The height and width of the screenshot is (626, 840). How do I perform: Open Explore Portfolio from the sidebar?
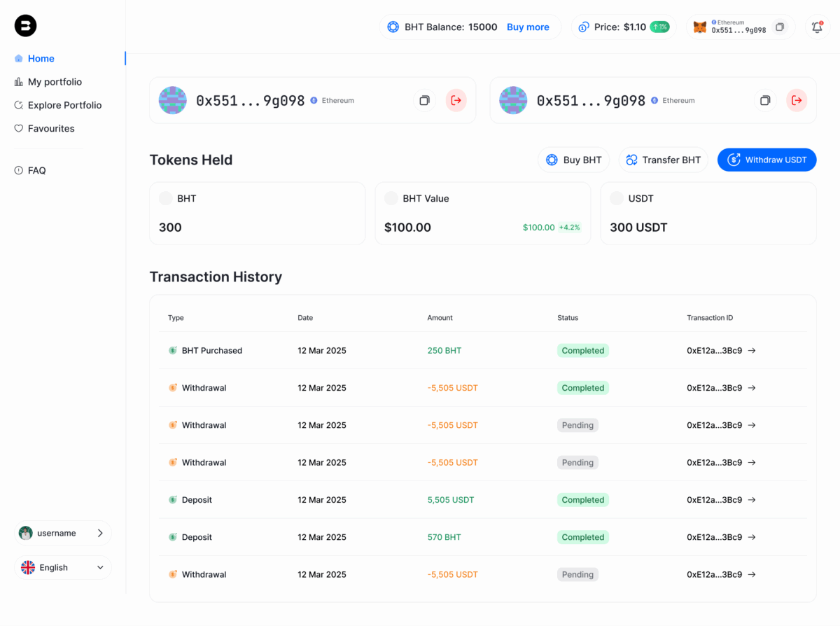coord(64,105)
